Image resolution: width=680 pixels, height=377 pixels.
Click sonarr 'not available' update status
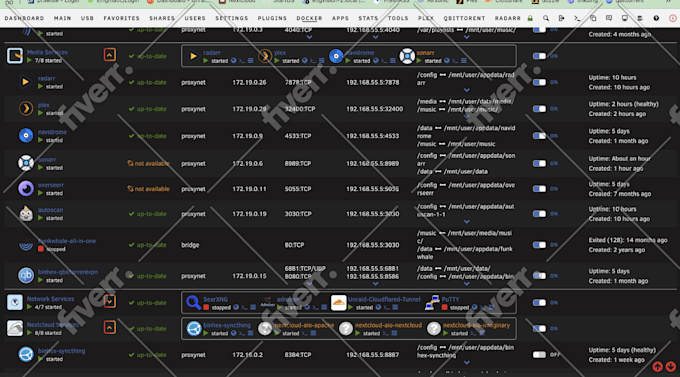[x=148, y=164]
